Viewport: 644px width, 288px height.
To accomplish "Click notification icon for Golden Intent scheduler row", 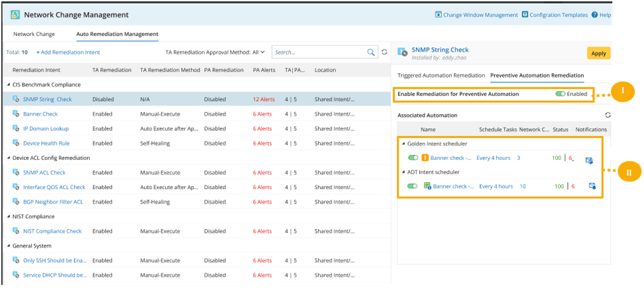I will pyautogui.click(x=589, y=160).
